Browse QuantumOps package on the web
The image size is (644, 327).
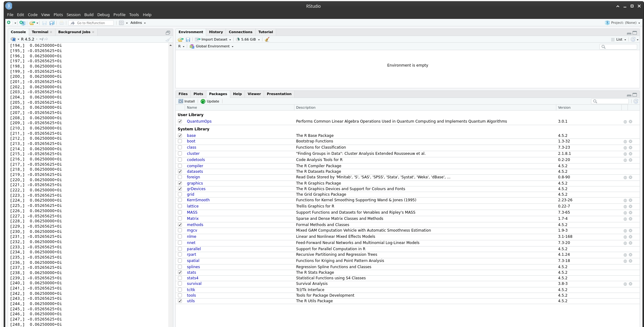coord(625,122)
